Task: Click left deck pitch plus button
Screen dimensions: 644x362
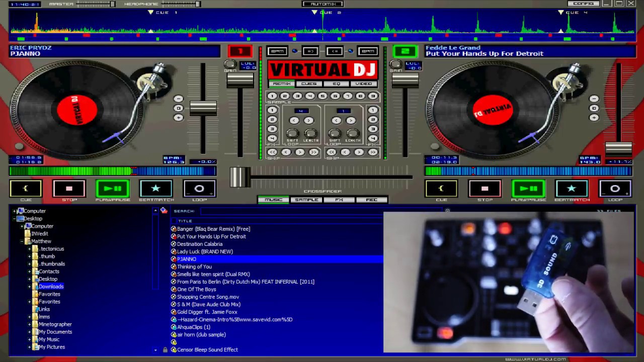Action: coord(178,117)
